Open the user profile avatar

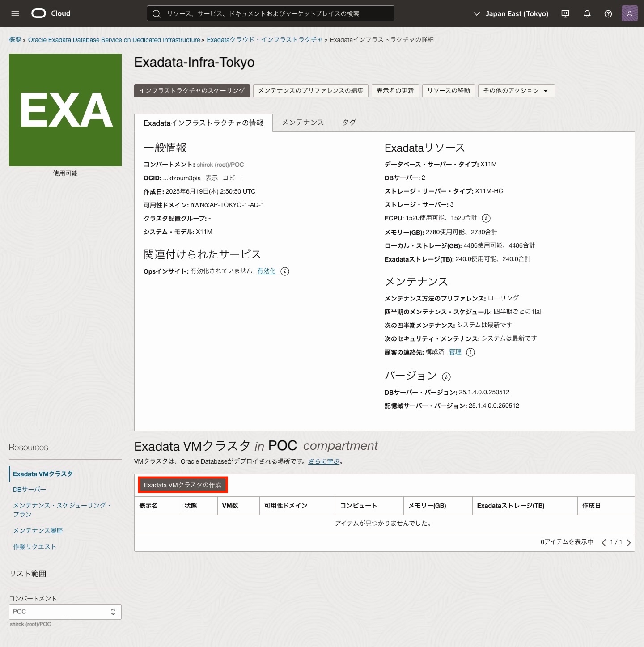pos(629,13)
